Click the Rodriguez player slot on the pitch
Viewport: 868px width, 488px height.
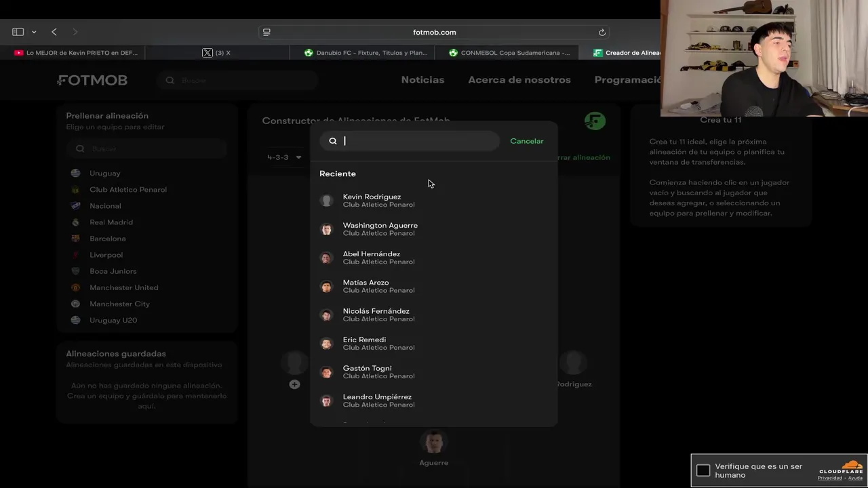click(x=574, y=369)
